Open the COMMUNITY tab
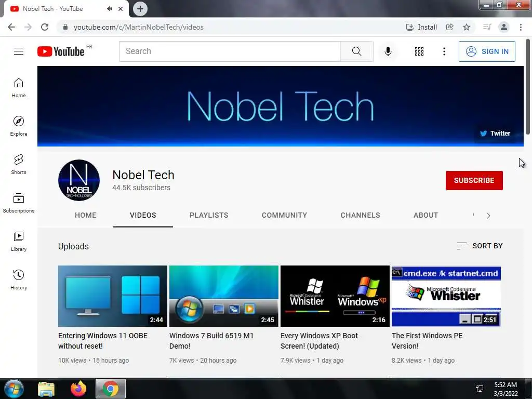This screenshot has width=532, height=399. (x=284, y=215)
